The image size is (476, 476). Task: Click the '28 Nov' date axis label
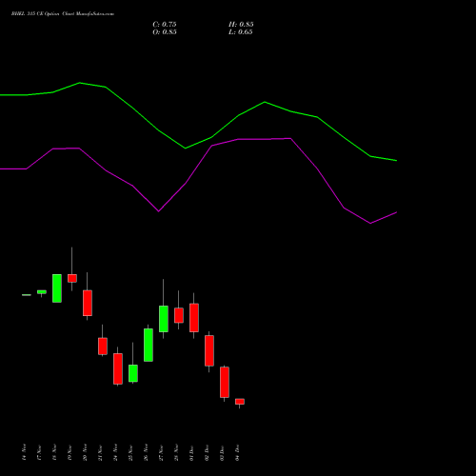click(176, 452)
